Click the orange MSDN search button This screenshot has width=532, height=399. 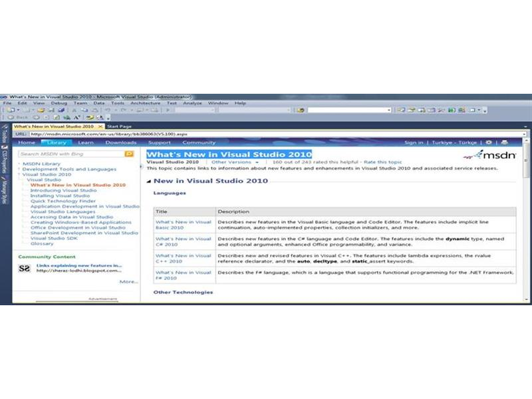[129, 154]
